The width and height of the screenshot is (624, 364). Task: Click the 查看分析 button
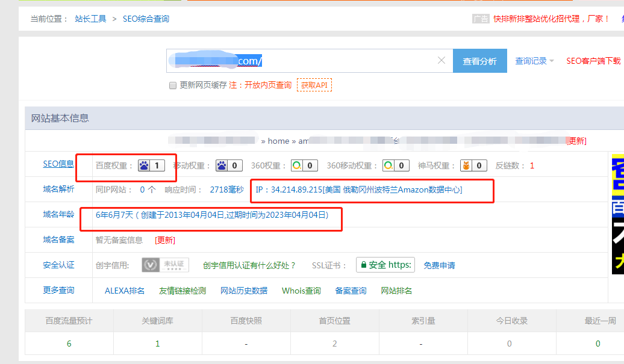pyautogui.click(x=479, y=61)
